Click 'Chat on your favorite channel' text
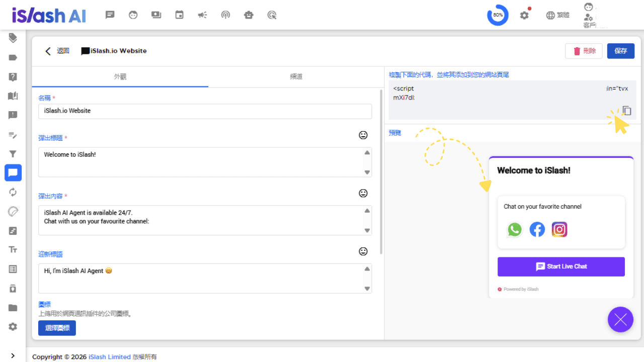 (x=543, y=207)
